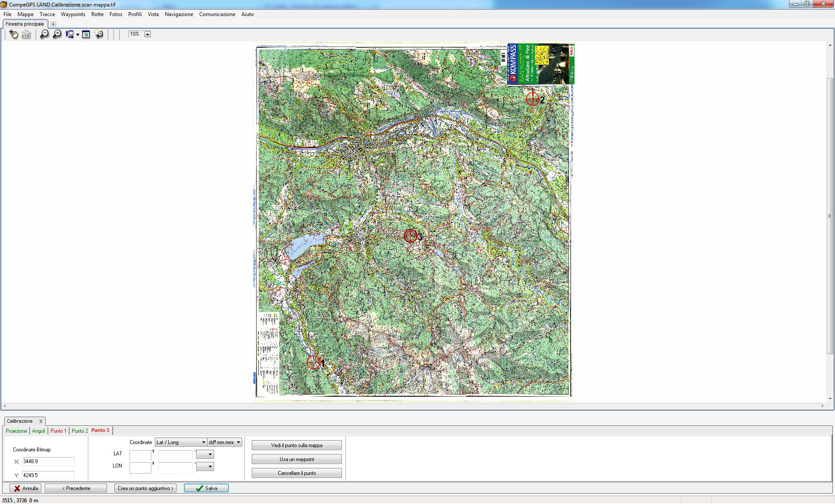Click the zoom in magnifier
The image size is (835, 504).
click(57, 34)
